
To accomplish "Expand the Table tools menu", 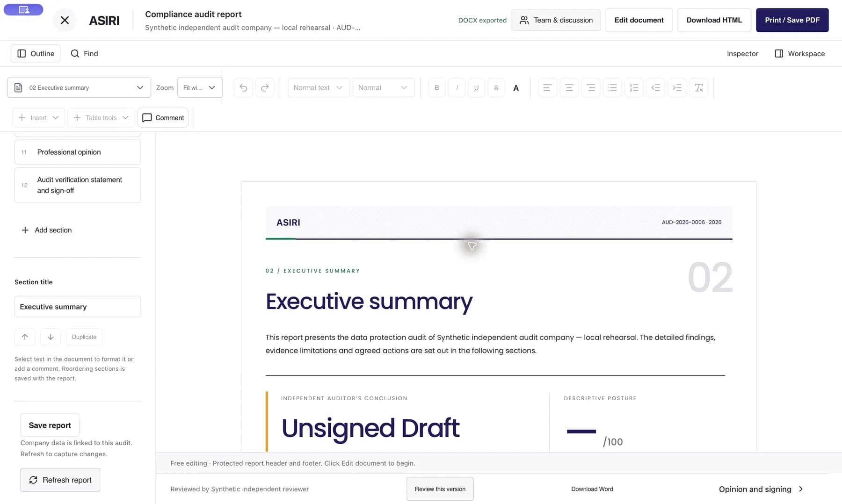I will tap(101, 118).
